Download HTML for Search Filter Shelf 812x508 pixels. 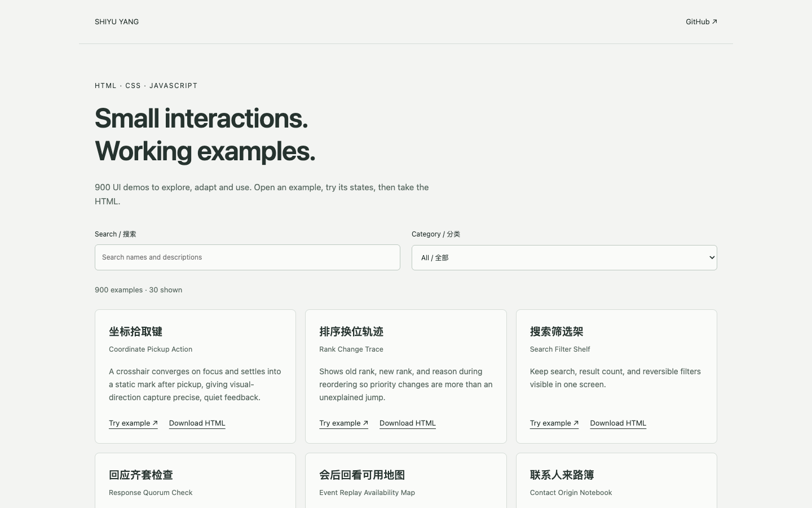[618, 423]
